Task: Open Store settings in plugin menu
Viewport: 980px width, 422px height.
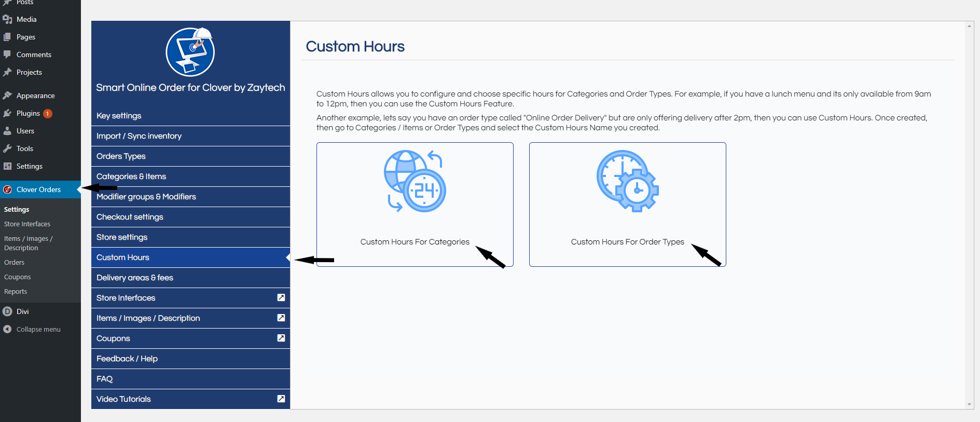Action: [x=190, y=237]
